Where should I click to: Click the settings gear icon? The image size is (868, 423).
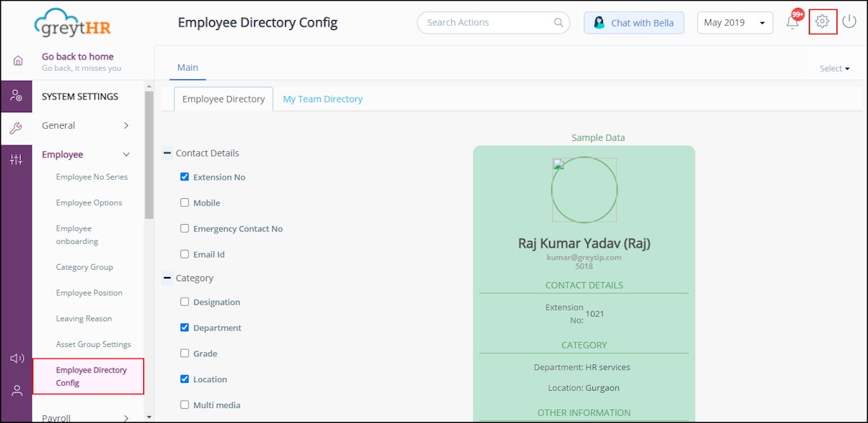pyautogui.click(x=821, y=22)
